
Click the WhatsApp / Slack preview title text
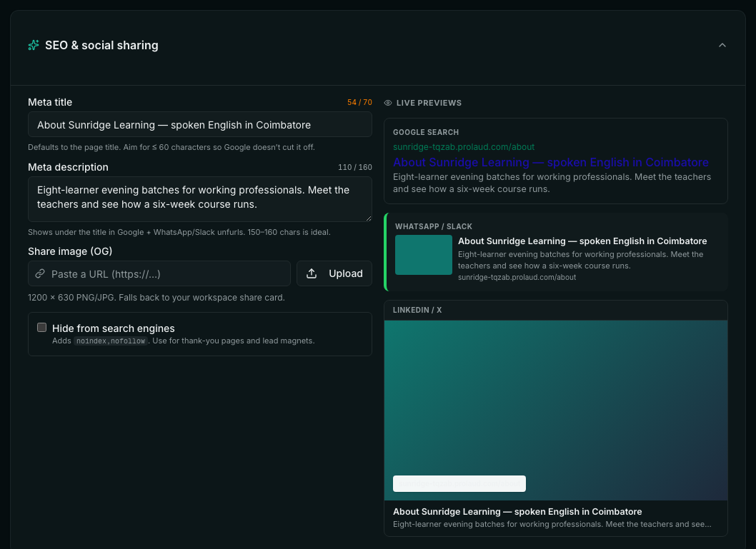pyautogui.click(x=582, y=241)
